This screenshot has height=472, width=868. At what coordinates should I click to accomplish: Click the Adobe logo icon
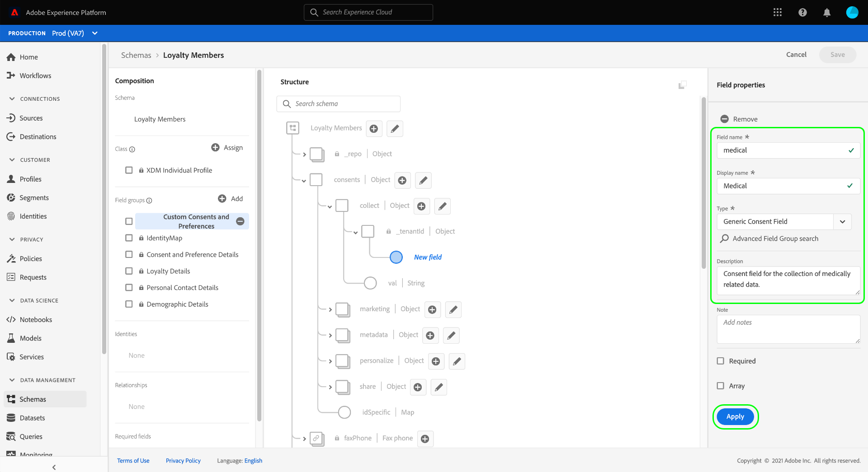tap(14, 12)
